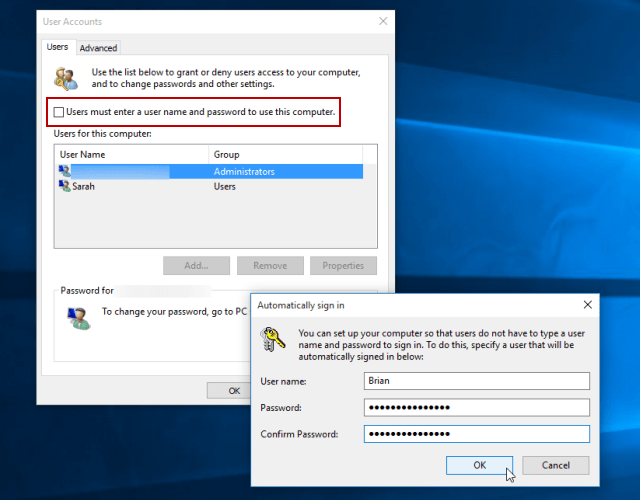
Task: Select the Administrators account row icon
Action: (x=65, y=171)
